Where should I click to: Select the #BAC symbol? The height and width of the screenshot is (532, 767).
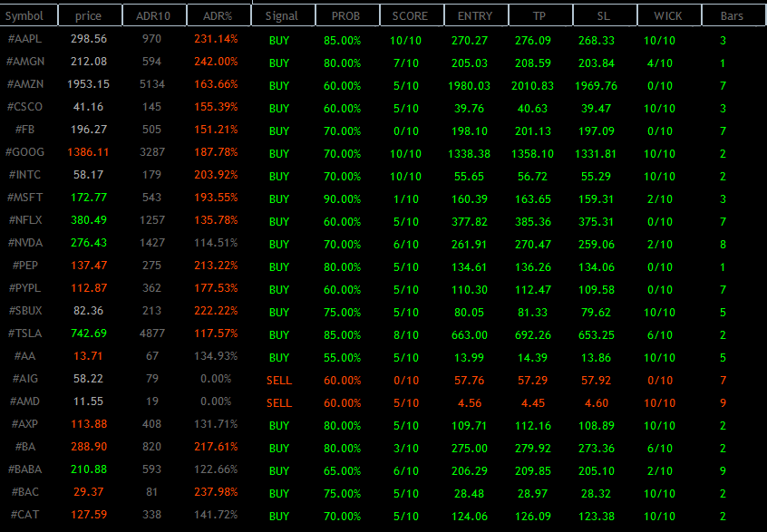pyautogui.click(x=25, y=491)
